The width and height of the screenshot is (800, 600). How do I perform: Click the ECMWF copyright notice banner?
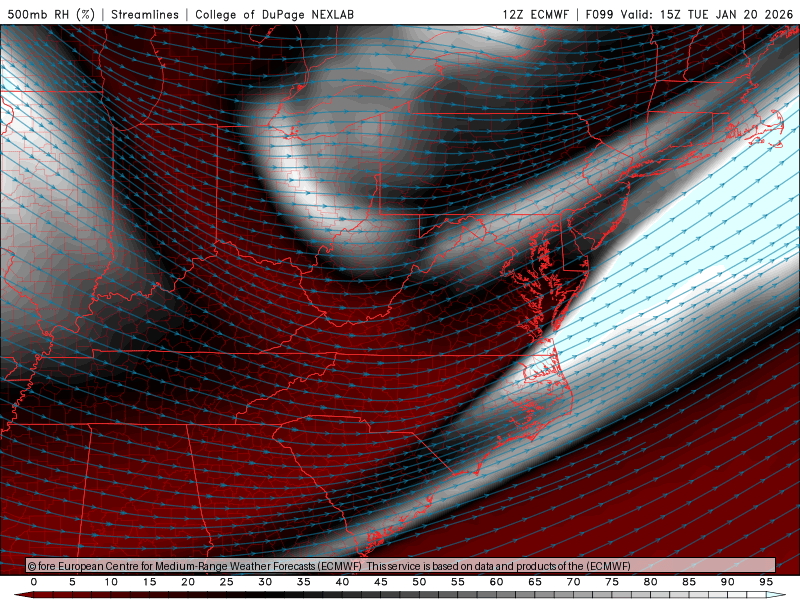(x=401, y=566)
